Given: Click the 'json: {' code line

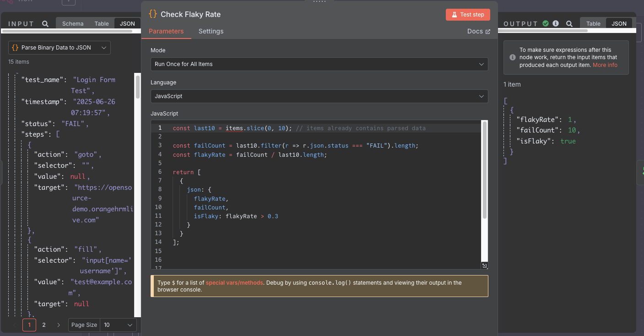Looking at the screenshot, I should [199, 190].
